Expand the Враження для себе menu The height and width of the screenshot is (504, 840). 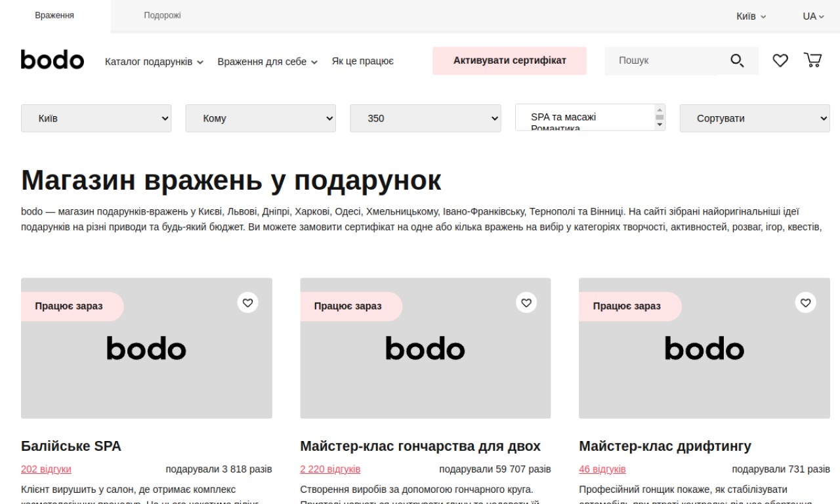268,62
